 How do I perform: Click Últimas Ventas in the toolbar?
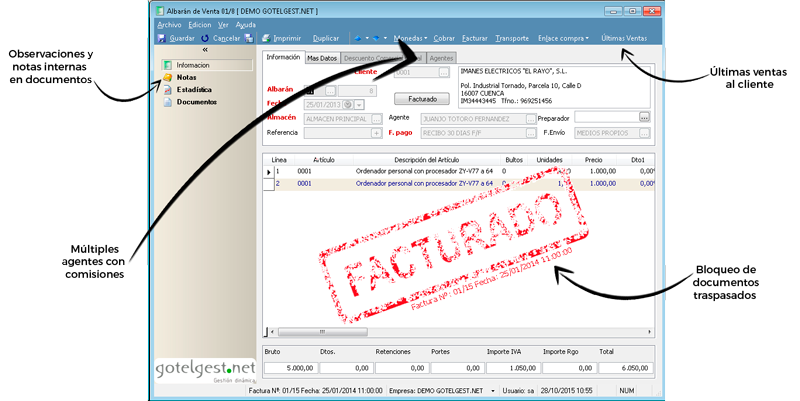624,38
